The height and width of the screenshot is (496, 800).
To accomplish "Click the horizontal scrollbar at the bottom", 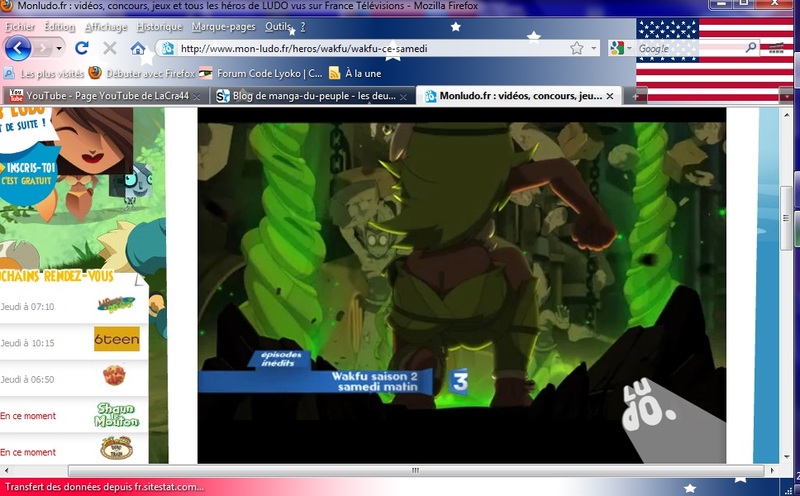I will pyautogui.click(x=400, y=469).
